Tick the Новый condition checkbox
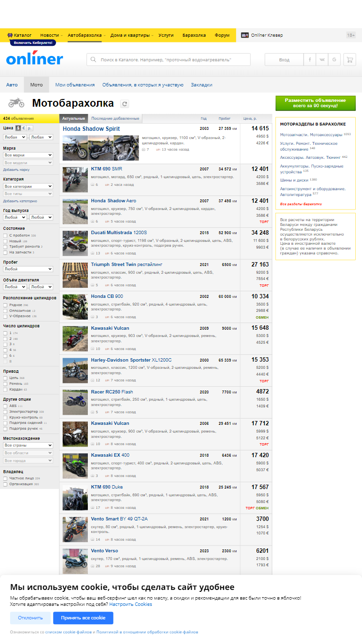 5,241
